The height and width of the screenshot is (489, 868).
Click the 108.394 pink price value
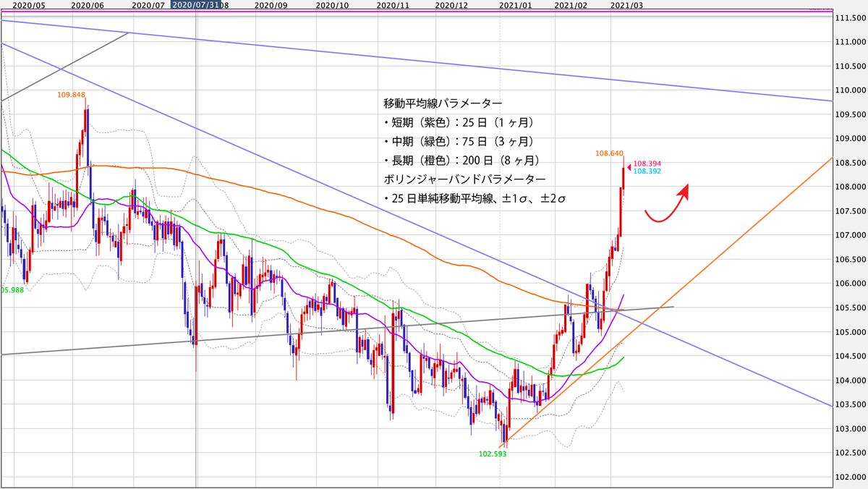coord(647,164)
